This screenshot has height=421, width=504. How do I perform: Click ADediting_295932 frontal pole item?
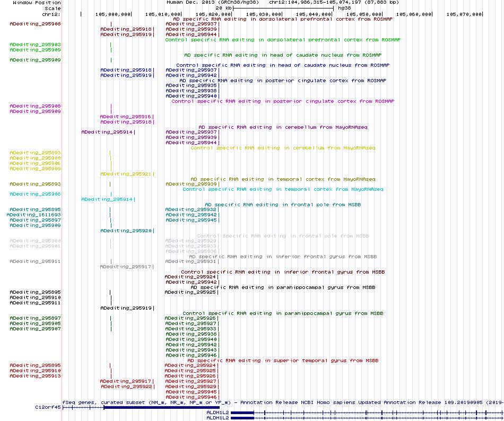190,209
